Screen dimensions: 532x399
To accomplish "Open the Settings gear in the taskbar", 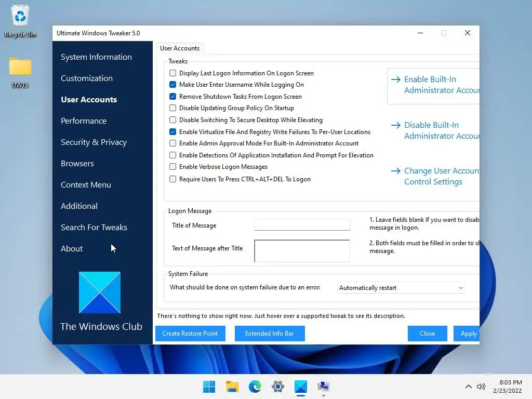I will 278,387.
